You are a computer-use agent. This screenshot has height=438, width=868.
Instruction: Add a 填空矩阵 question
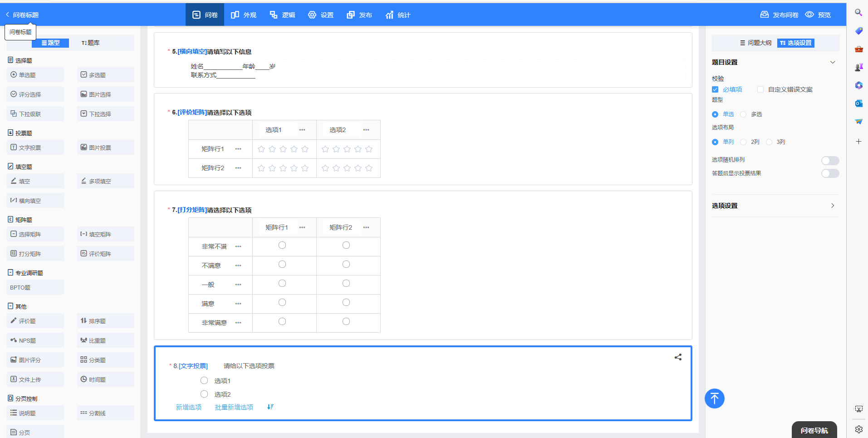[105, 234]
